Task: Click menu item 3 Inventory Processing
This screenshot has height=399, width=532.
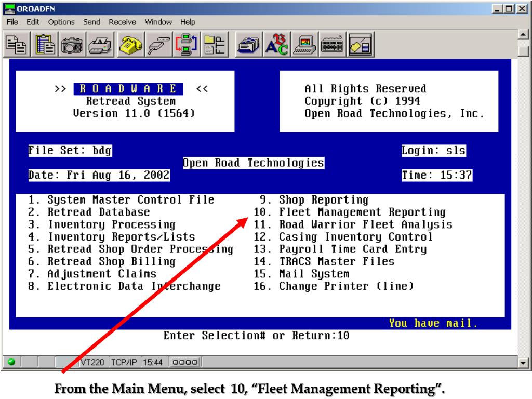Action: coord(102,224)
